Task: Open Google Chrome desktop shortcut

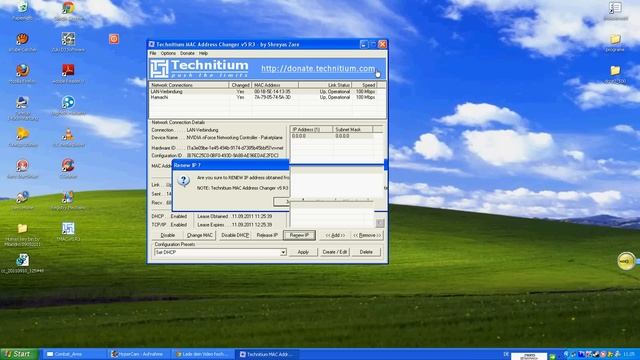Action: pyautogui.click(x=68, y=8)
